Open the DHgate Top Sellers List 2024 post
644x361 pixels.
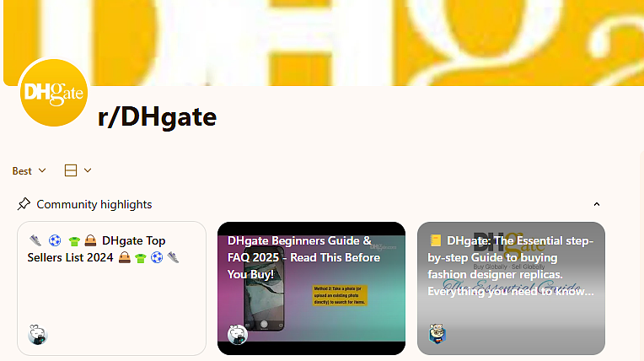pyautogui.click(x=111, y=288)
